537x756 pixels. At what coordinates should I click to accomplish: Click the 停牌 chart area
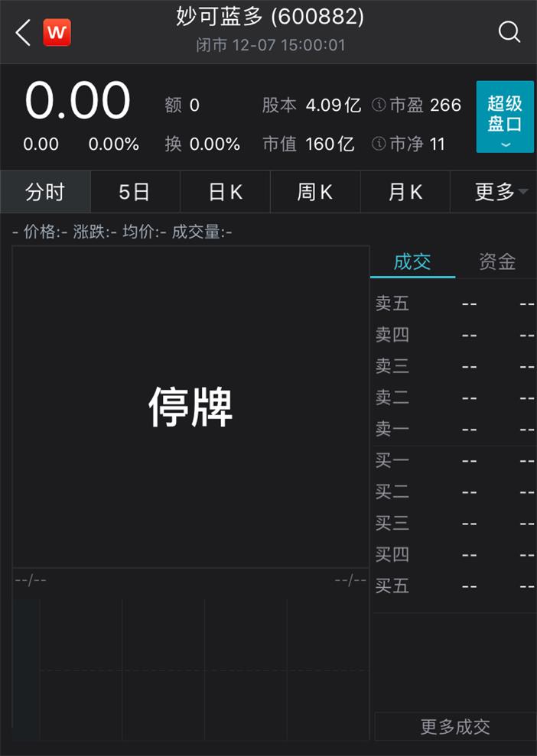tap(190, 407)
